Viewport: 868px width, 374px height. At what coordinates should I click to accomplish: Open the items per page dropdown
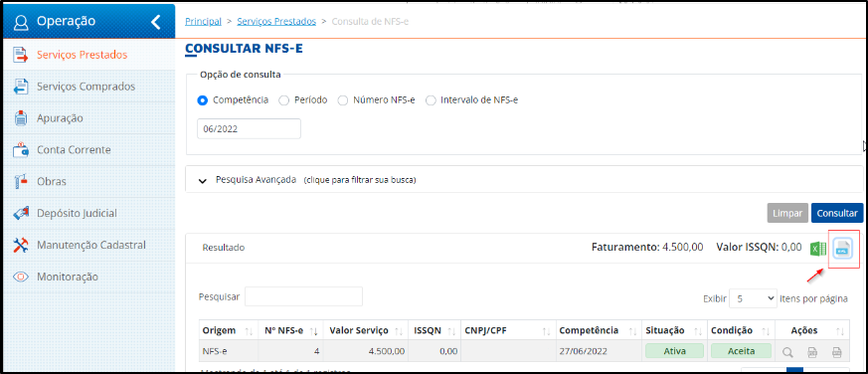point(754,298)
